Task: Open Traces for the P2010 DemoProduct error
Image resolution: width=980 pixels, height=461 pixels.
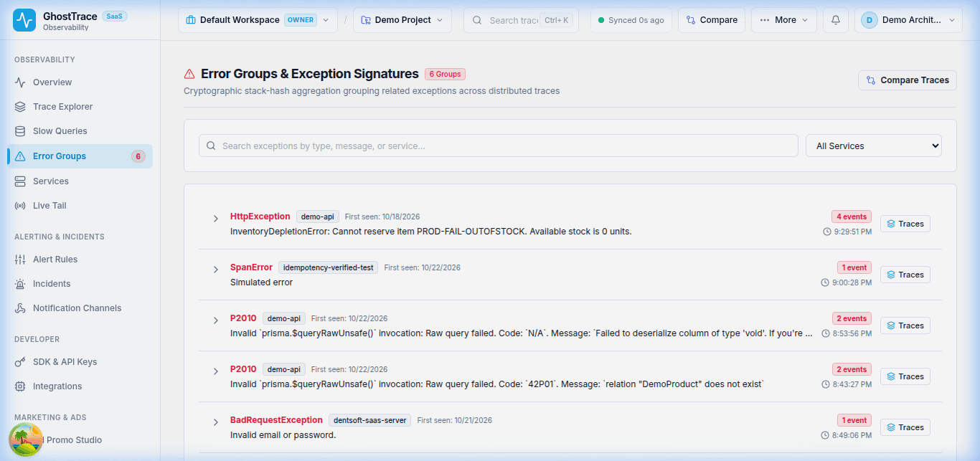Action: pos(905,376)
